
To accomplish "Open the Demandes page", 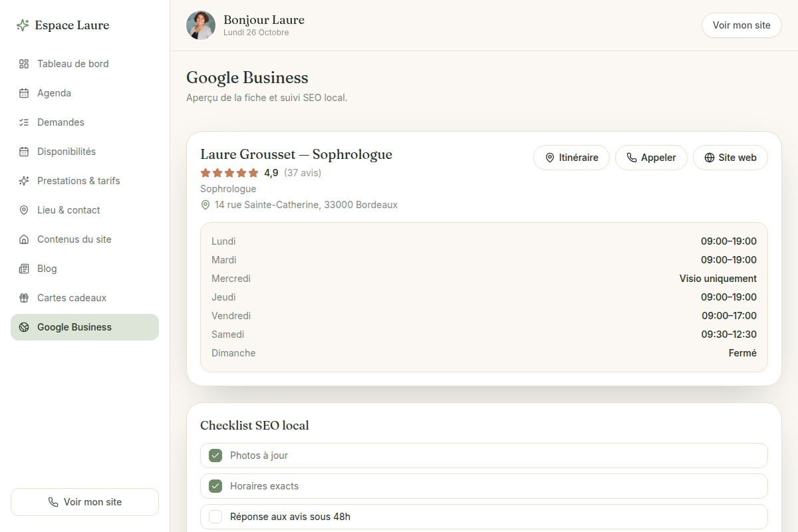I will (84, 122).
